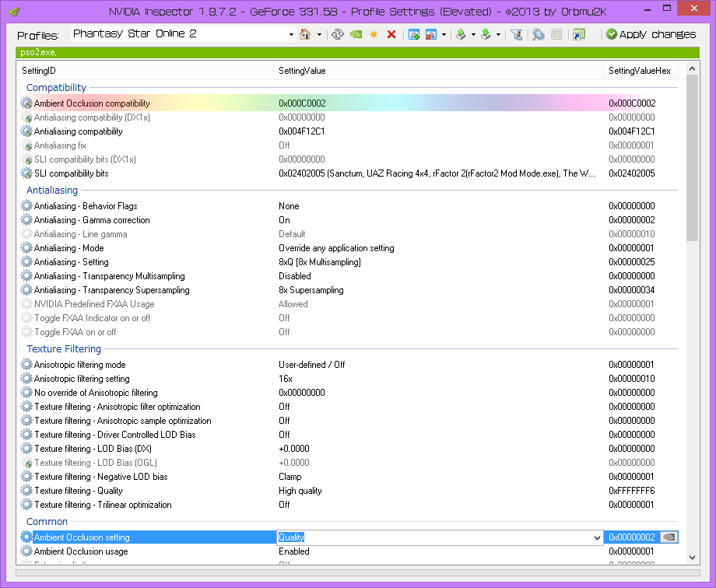Click the NVIDIA reset button beside 0x00000002
The width and height of the screenshot is (716, 588).
[669, 537]
